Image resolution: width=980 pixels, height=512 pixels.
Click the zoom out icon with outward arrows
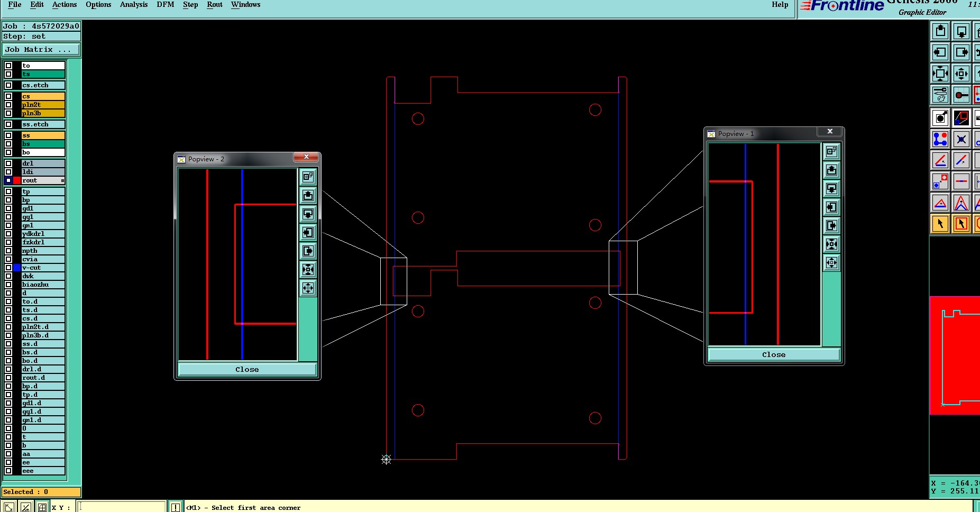[961, 74]
